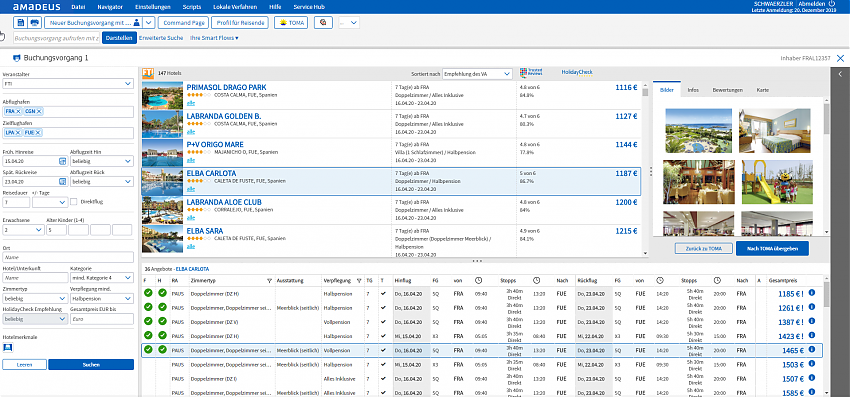This screenshot has height=397, width=850.
Task: Open the Scripts menu
Action: coord(192,7)
